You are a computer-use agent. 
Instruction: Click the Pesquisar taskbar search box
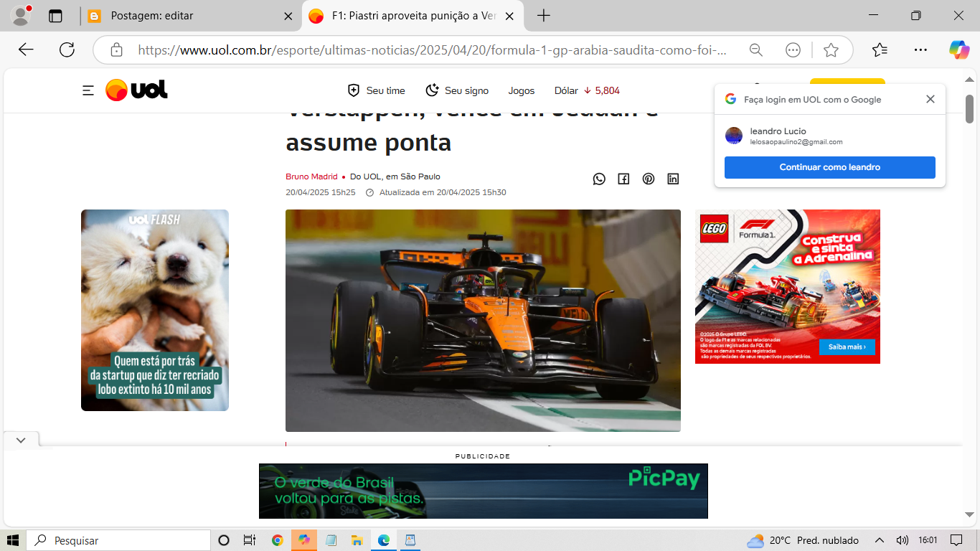pyautogui.click(x=118, y=540)
